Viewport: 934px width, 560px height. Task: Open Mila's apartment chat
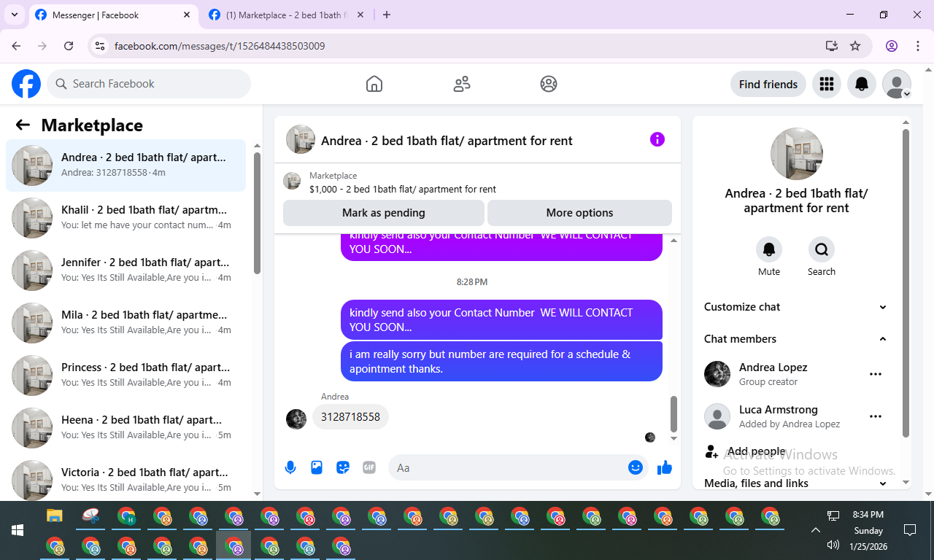click(x=126, y=323)
